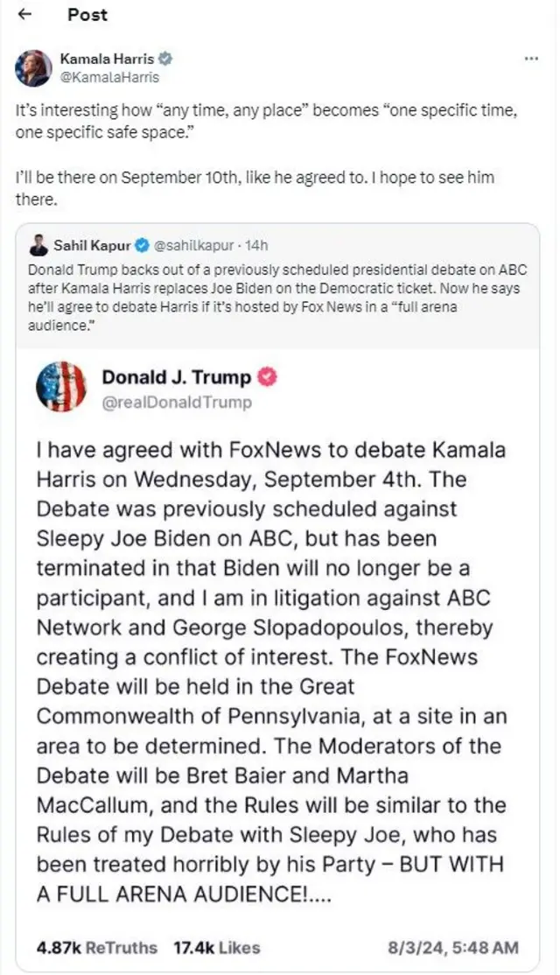Click the Sahil Kapur author name
This screenshot has height=975, width=560.
pos(94,245)
